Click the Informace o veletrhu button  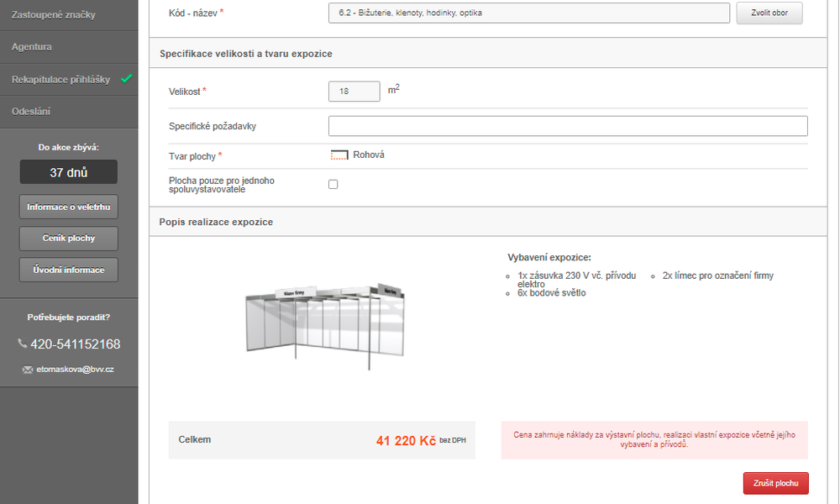pyautogui.click(x=69, y=207)
